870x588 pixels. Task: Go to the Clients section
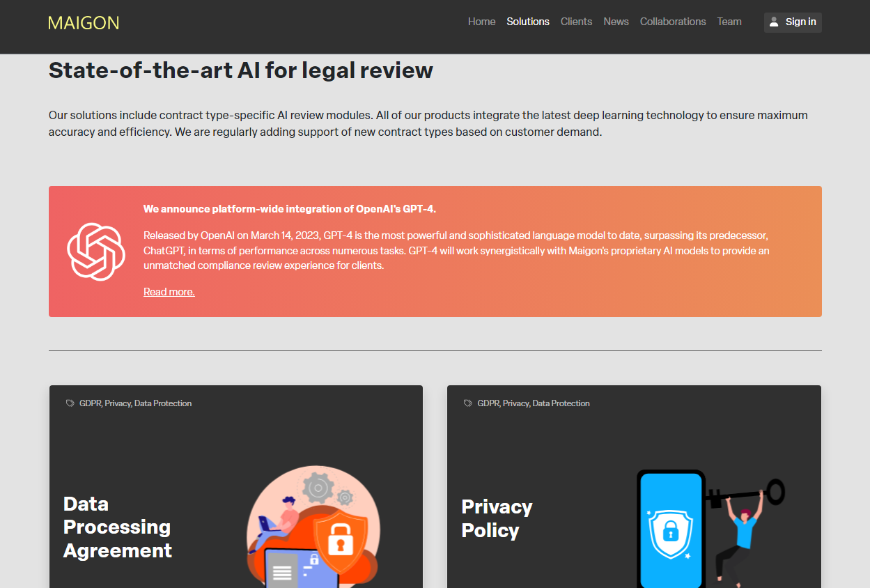coord(576,22)
